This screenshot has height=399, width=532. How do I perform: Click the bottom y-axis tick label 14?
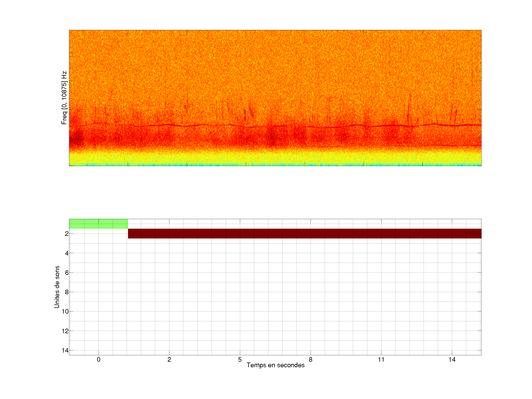(65, 350)
